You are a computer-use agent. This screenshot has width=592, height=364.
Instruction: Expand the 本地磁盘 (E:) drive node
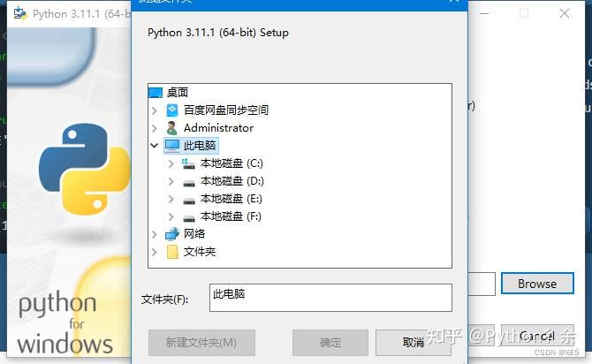coord(171,199)
